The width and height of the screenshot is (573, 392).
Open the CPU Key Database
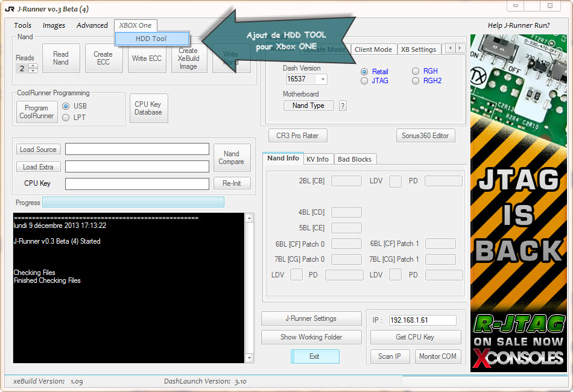(148, 108)
